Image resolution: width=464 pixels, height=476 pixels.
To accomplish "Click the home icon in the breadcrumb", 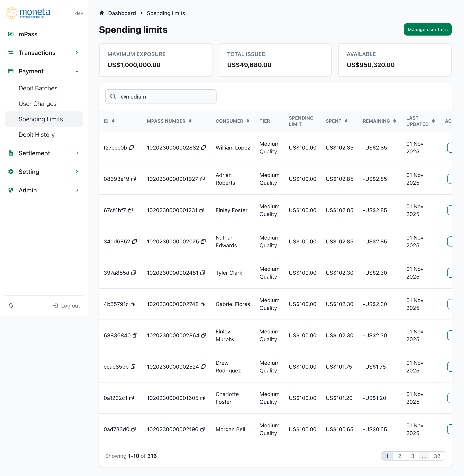I will pyautogui.click(x=102, y=13).
